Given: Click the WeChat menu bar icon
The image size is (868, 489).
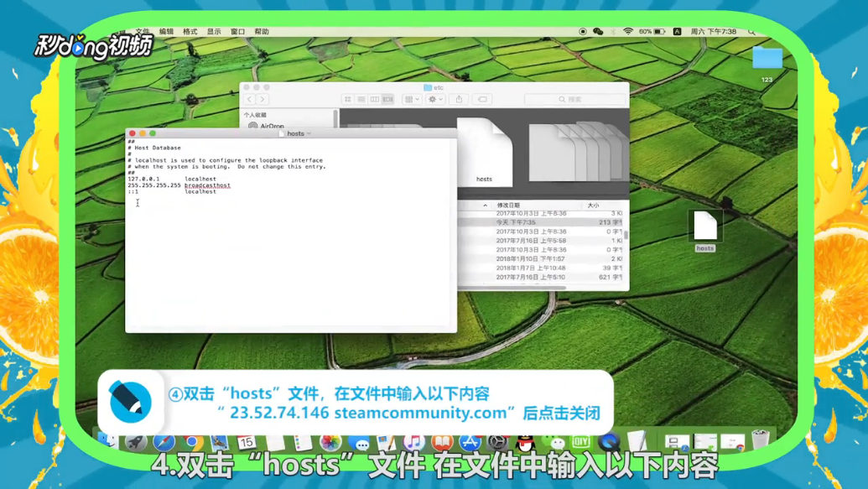Looking at the screenshot, I should pos(598,32).
